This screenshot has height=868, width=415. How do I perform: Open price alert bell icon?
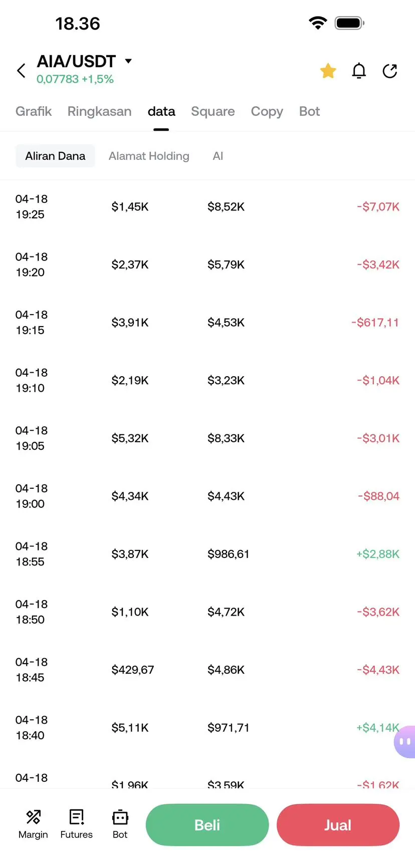point(359,71)
